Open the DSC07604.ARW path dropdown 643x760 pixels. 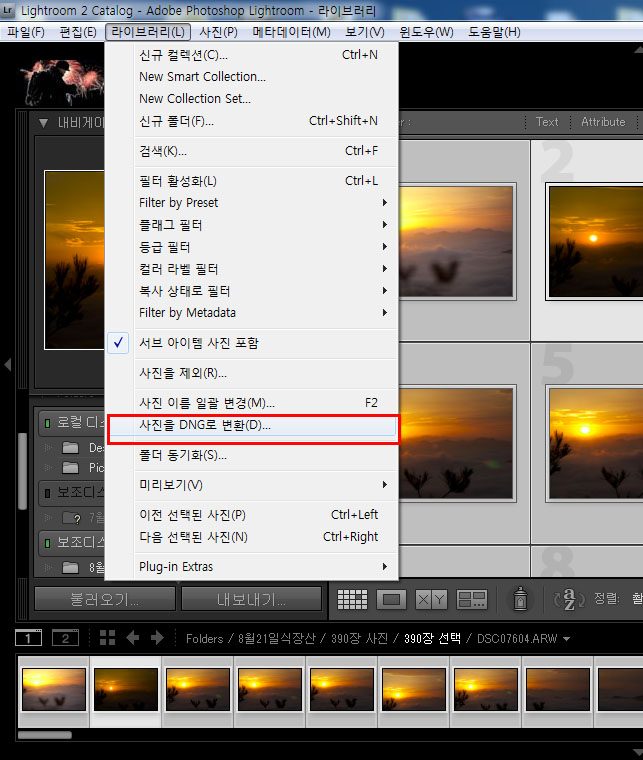click(567, 639)
